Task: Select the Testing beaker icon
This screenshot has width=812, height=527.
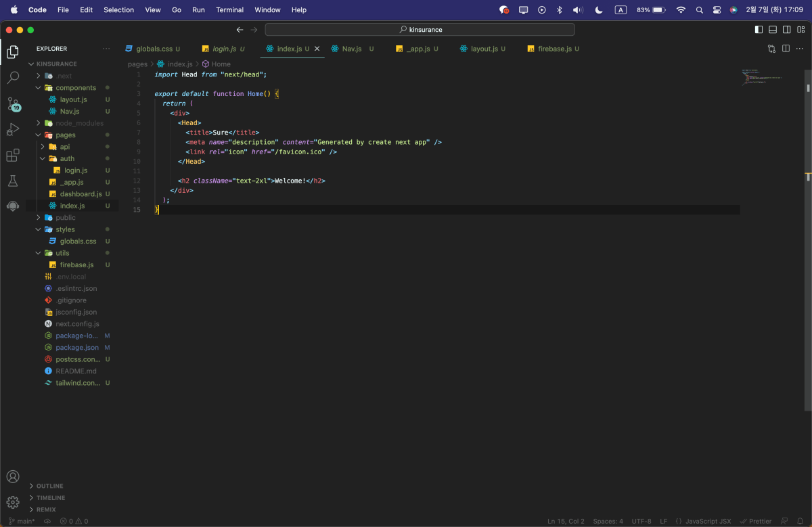Action: [x=13, y=181]
